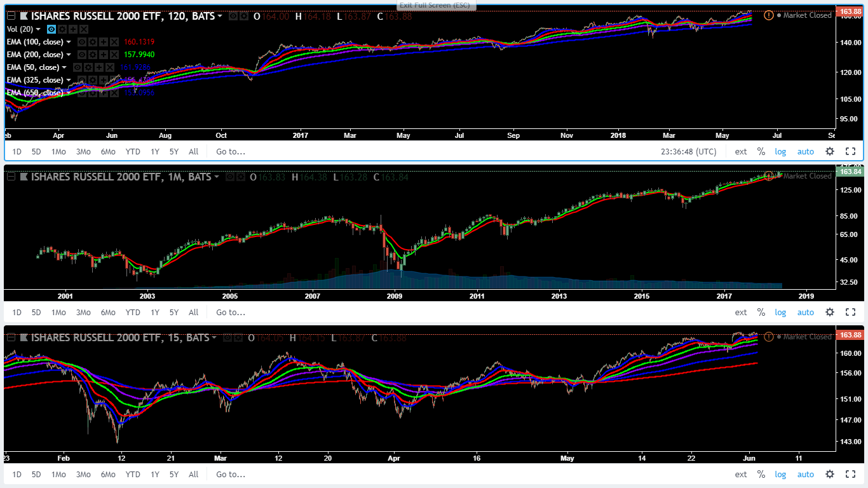Click the 163.84 price label on 1M chart

tap(850, 172)
